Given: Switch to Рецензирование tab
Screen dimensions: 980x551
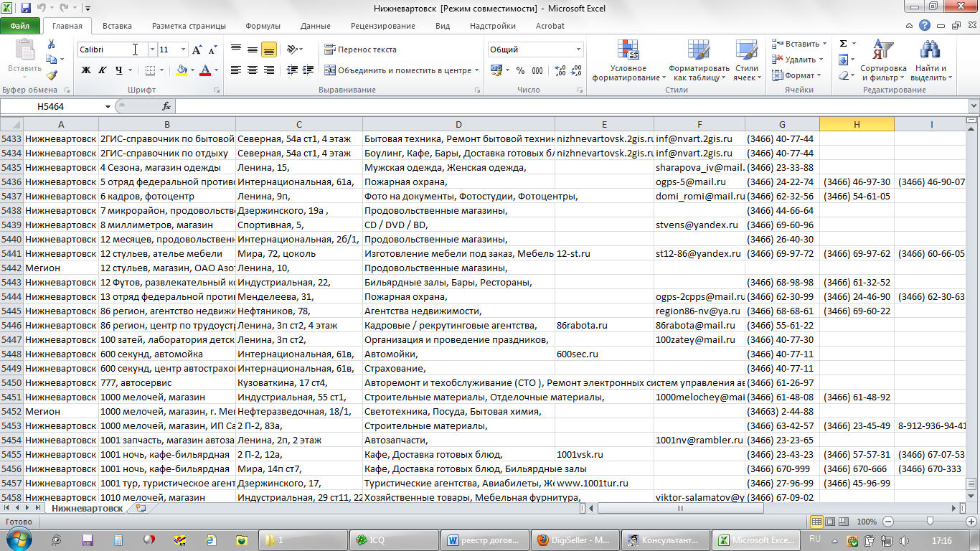Looking at the screenshot, I should (x=383, y=26).
